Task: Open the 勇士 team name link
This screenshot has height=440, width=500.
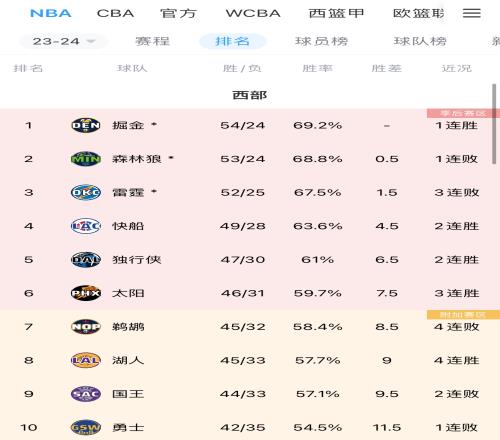Action: (128, 427)
